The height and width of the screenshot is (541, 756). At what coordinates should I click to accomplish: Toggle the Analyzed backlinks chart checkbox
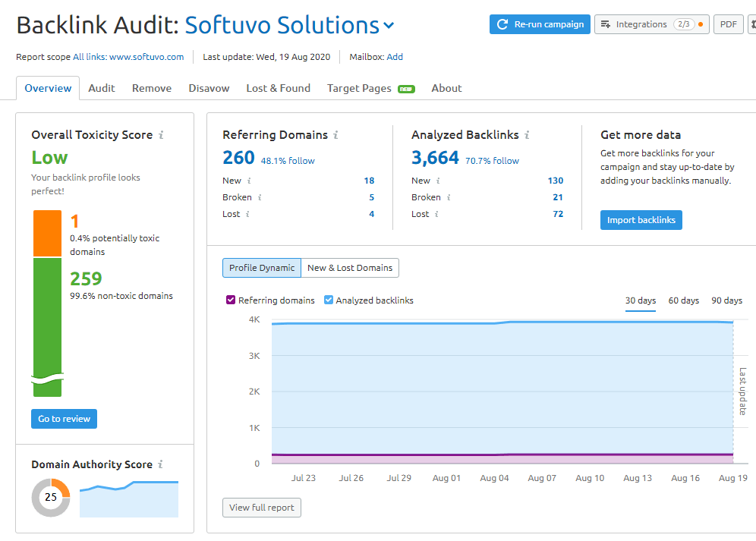tap(329, 300)
